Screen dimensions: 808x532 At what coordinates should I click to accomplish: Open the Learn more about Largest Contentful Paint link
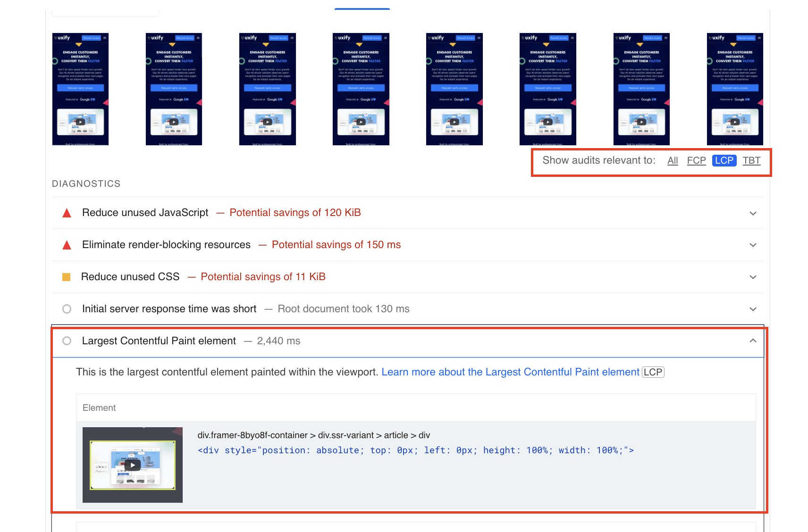[x=511, y=372]
